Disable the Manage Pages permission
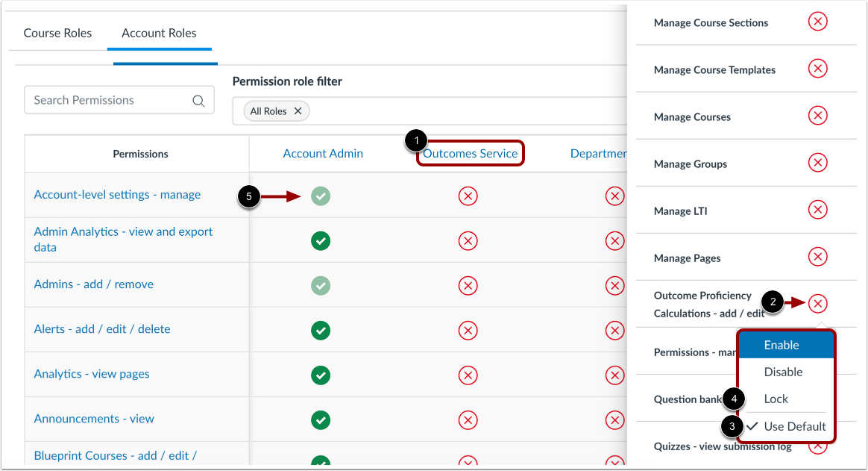The image size is (868, 471). (817, 257)
